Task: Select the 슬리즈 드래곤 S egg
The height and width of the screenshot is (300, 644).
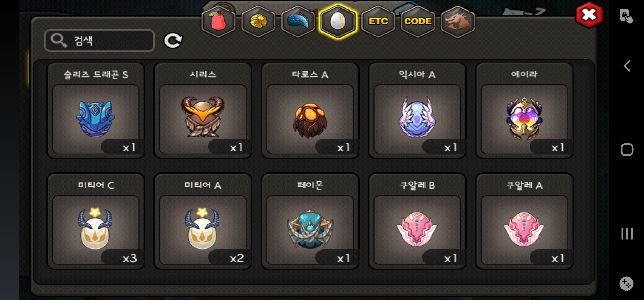Action: [x=96, y=111]
